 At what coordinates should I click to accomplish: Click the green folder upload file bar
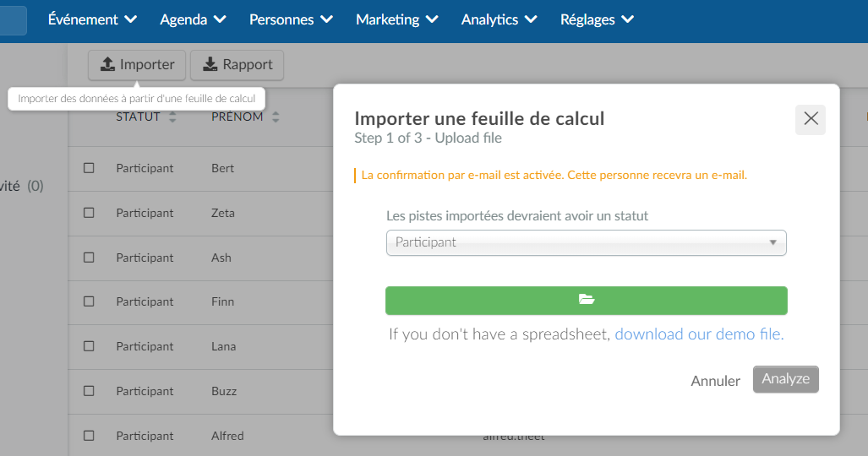(x=587, y=301)
